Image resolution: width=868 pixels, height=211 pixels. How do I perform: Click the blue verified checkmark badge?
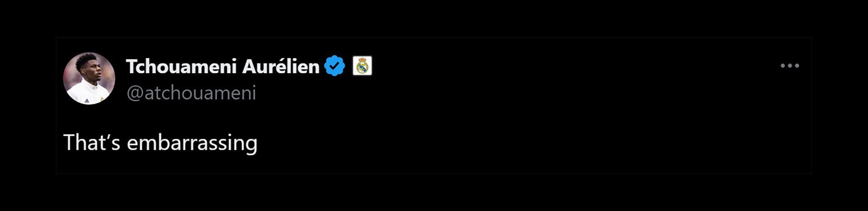click(x=335, y=66)
